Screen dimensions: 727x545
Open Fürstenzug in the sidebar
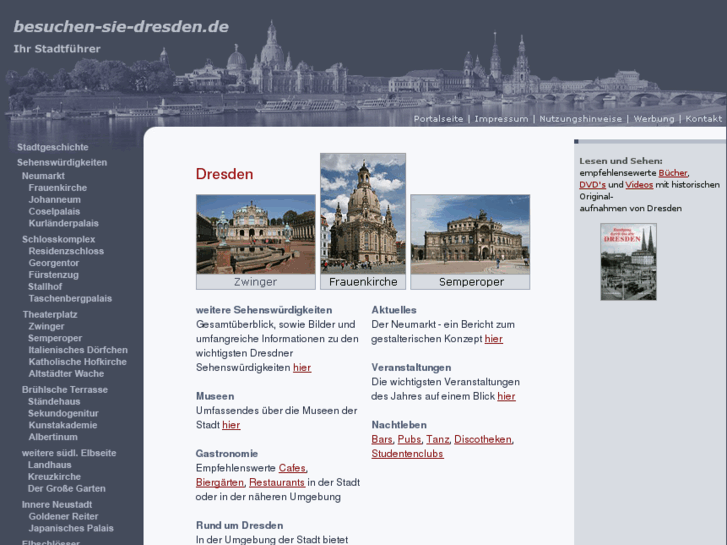tap(53, 275)
